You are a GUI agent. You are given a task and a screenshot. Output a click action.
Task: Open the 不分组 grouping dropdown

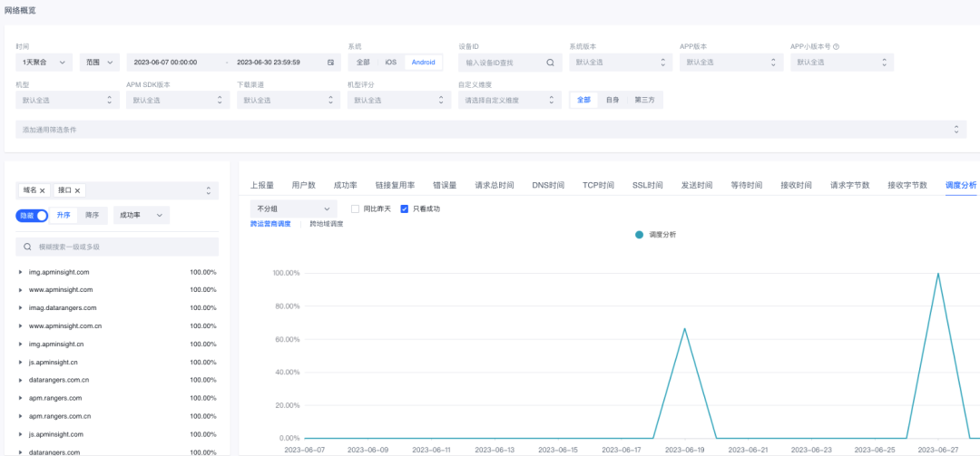[293, 209]
